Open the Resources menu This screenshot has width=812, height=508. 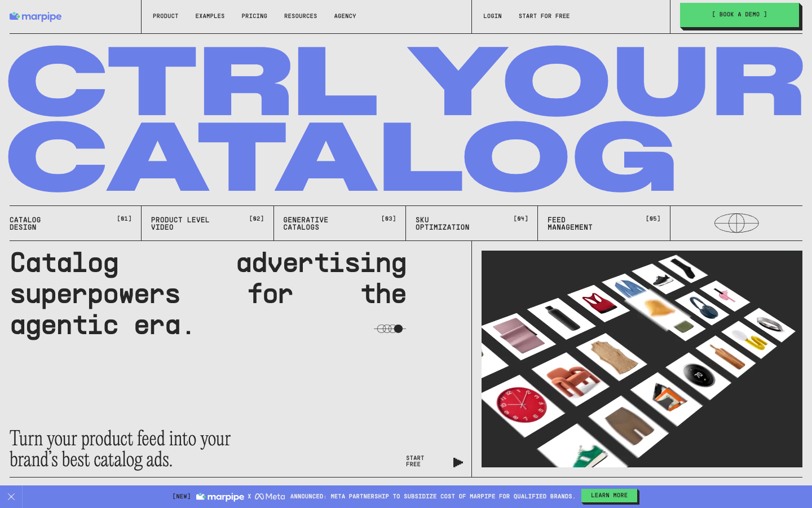(301, 16)
